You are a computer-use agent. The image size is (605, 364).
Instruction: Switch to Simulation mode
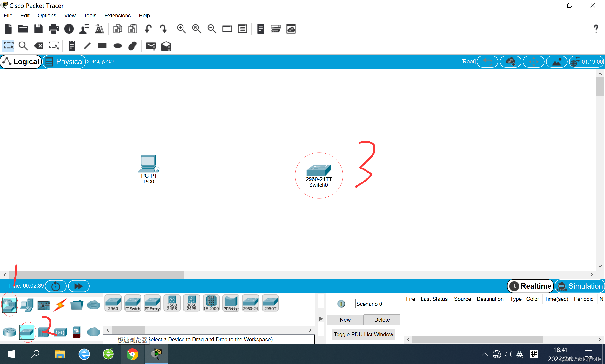[x=580, y=286]
